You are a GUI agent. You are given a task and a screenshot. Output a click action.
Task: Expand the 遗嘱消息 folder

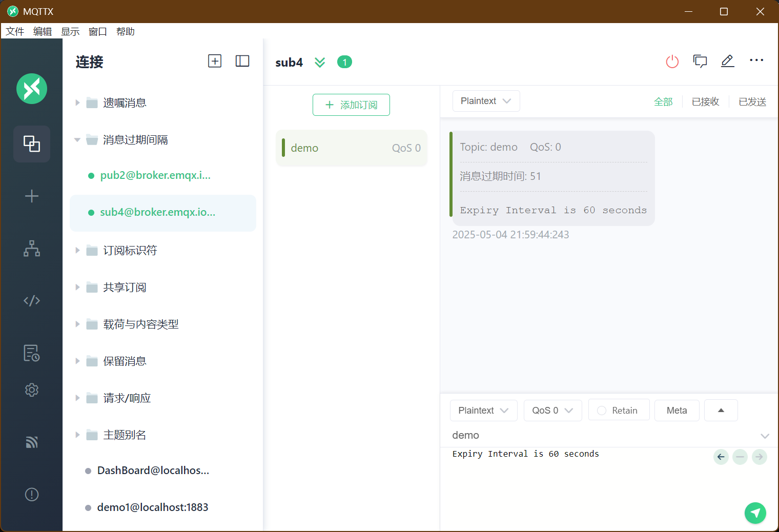pyautogui.click(x=77, y=103)
